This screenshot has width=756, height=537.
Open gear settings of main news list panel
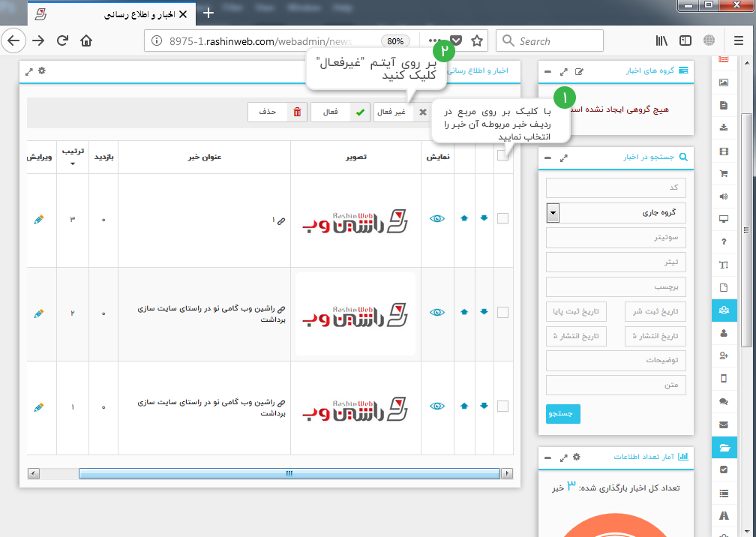(x=42, y=70)
